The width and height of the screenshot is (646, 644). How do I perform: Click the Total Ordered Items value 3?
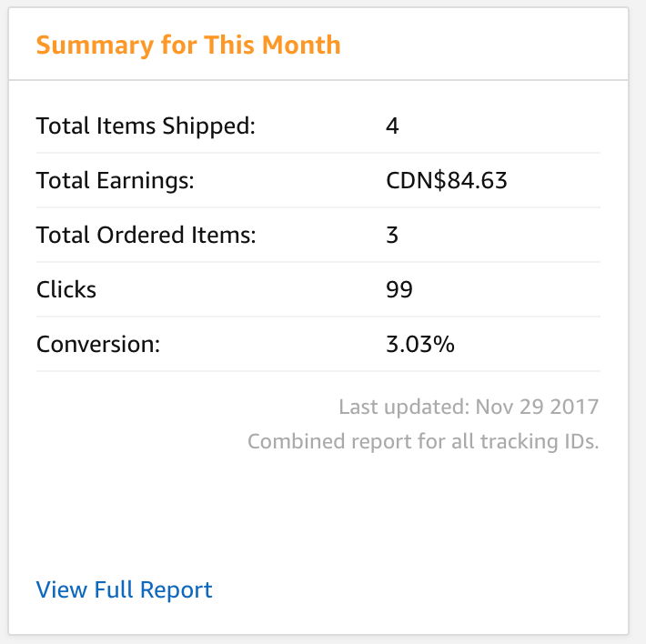pos(392,235)
